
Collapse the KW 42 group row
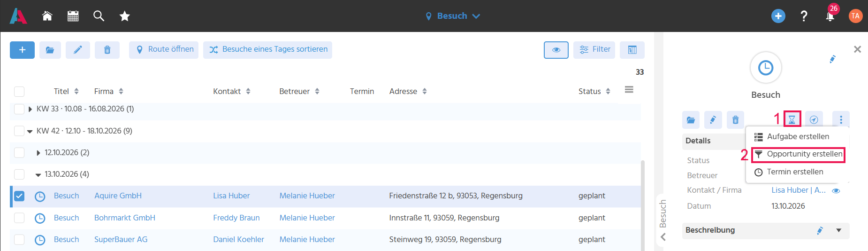pos(30,131)
